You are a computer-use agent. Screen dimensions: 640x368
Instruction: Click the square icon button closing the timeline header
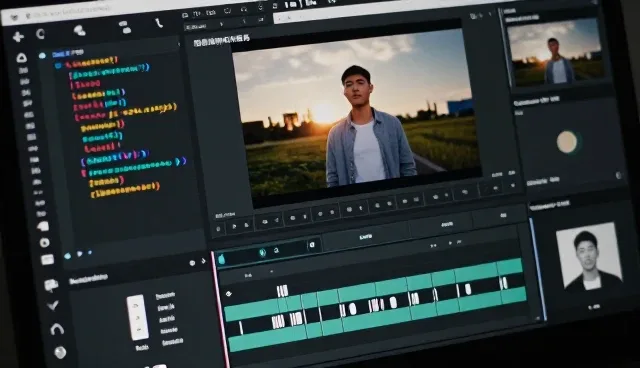pos(312,245)
